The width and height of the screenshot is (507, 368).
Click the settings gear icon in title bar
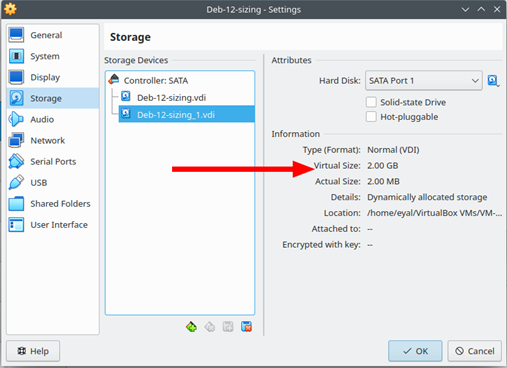[x=10, y=9]
